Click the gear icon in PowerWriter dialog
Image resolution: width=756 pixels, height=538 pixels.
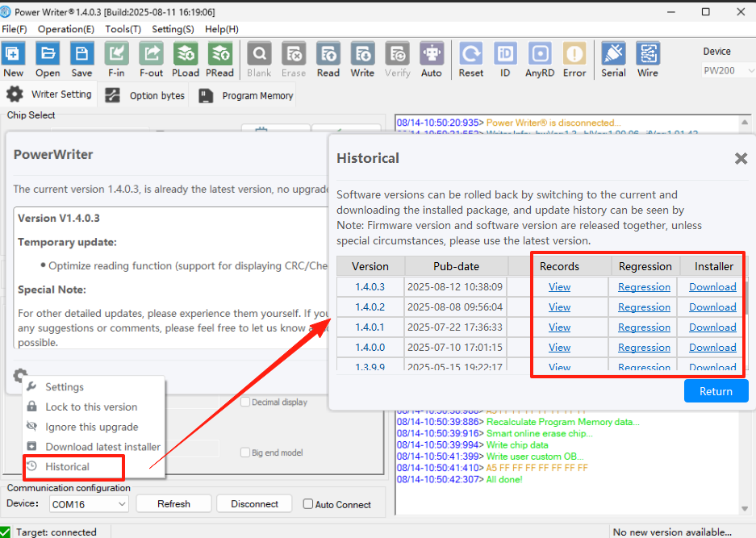click(20, 376)
